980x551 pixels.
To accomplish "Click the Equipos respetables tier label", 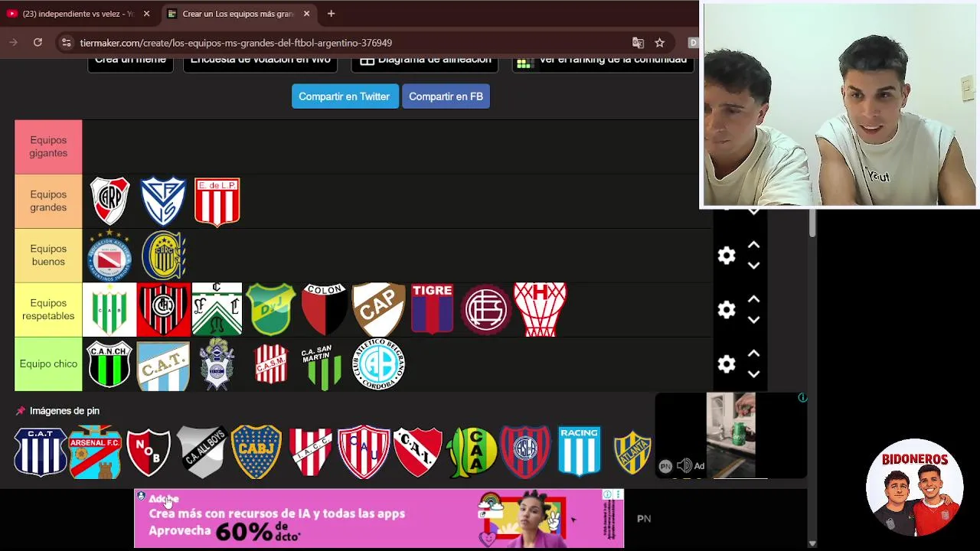I will coord(48,310).
